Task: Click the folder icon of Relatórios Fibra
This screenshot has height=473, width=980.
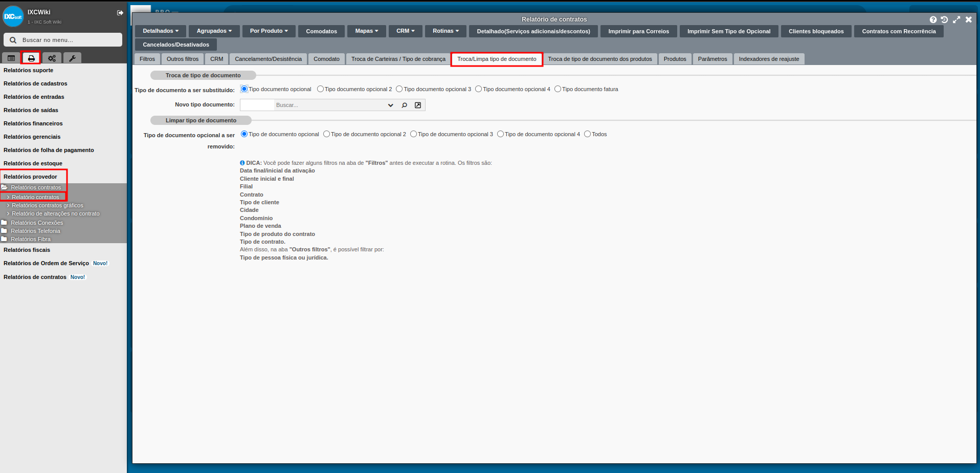Action: pyautogui.click(x=4, y=239)
